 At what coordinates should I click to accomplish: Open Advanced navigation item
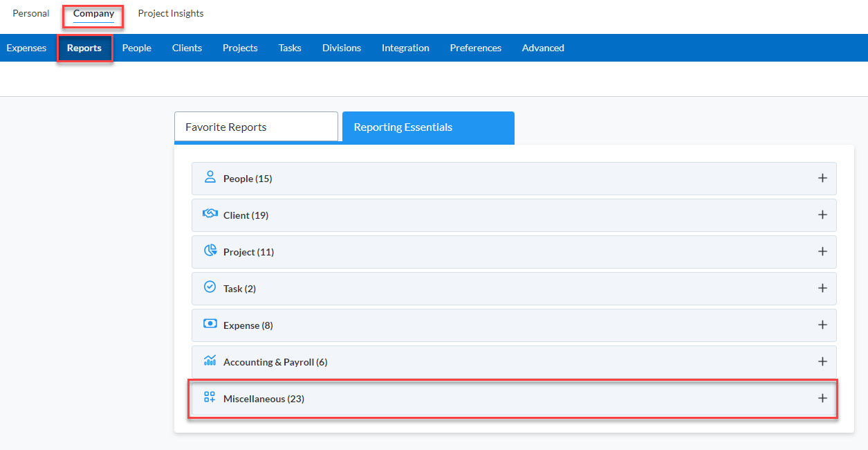[x=543, y=48]
